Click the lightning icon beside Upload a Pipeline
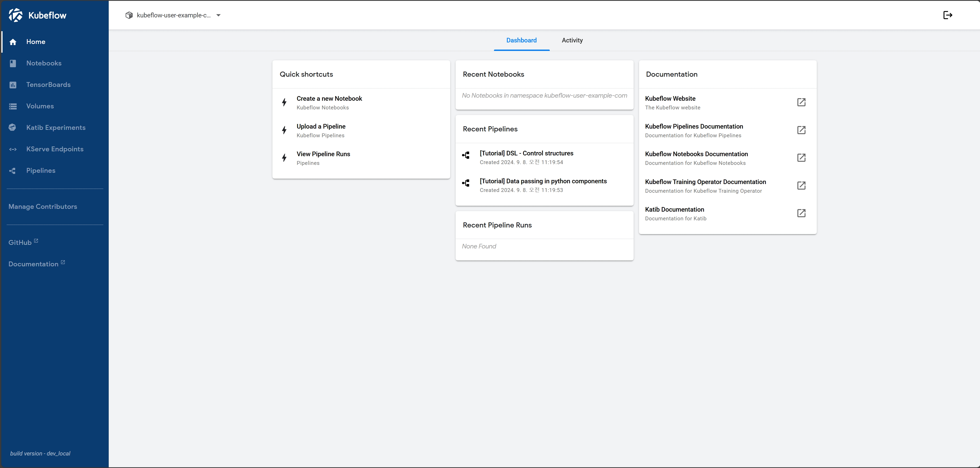The width and height of the screenshot is (980, 468). coord(284,130)
